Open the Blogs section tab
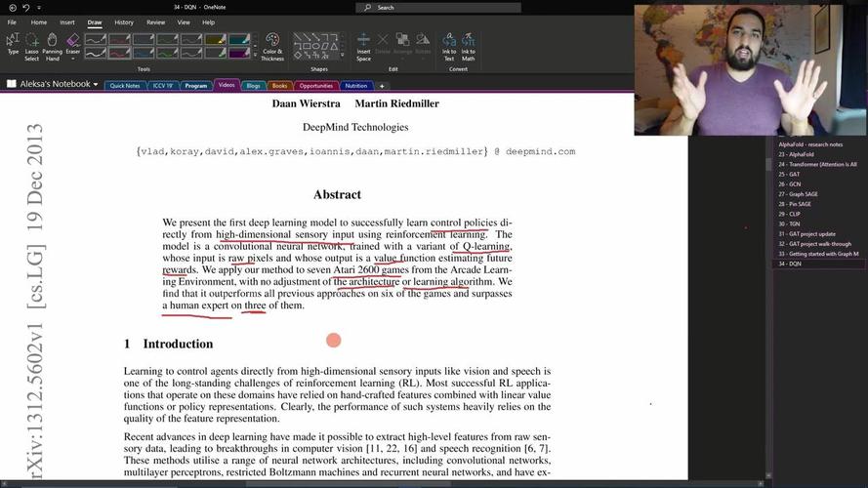 click(x=253, y=86)
